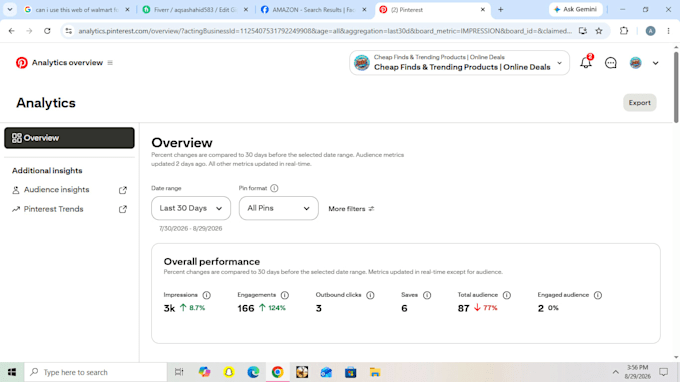
Task: Open the messages chat bubble icon
Action: click(x=611, y=63)
